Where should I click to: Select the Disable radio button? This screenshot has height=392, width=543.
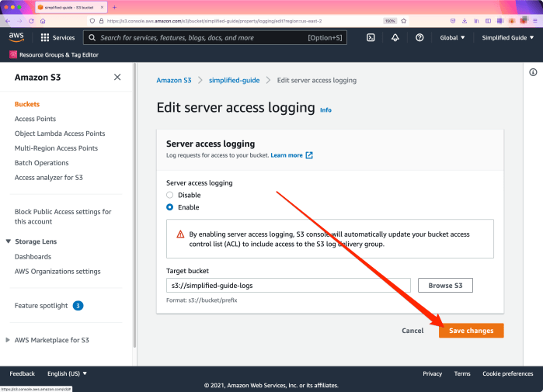[169, 195]
